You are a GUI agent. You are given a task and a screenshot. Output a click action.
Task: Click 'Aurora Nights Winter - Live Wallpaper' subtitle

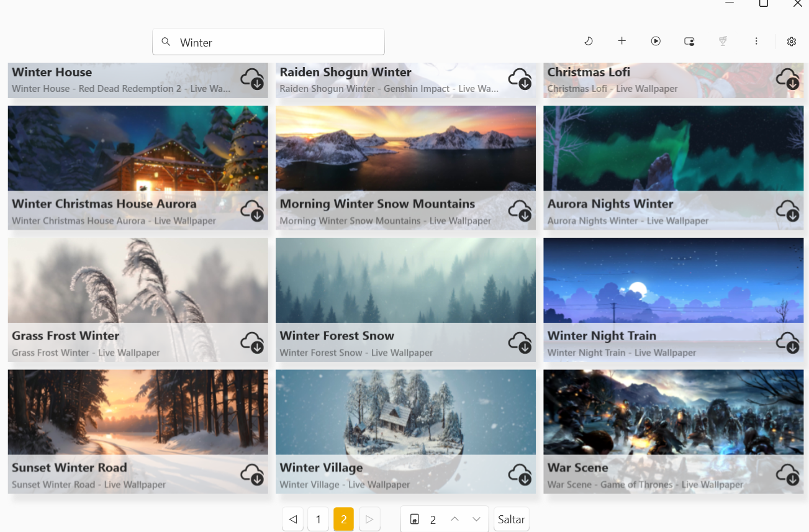click(628, 220)
